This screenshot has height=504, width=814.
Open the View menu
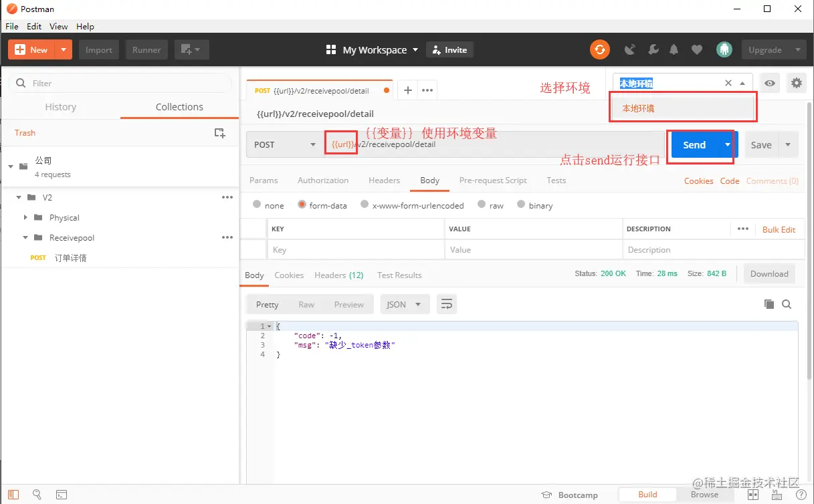[59, 26]
